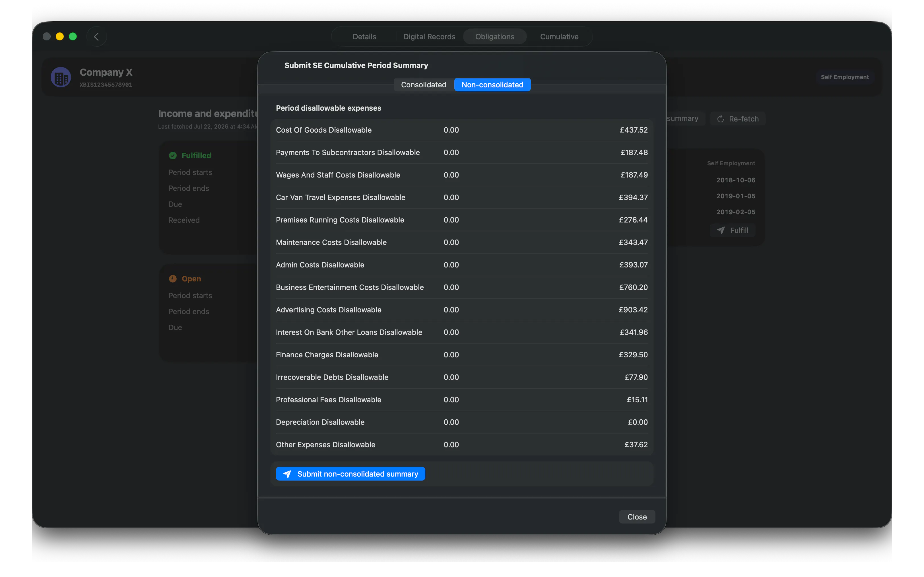Open the Cumulative tab

559,37
